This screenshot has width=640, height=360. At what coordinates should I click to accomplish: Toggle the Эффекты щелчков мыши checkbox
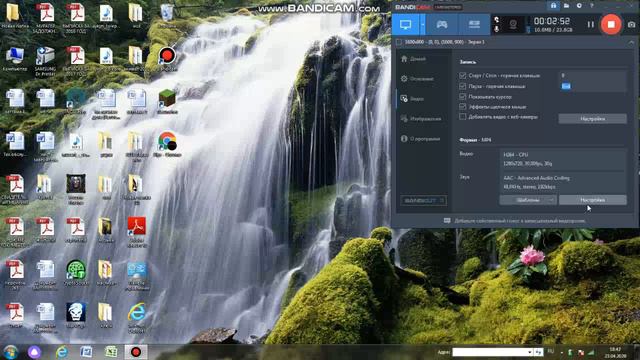(x=462, y=107)
